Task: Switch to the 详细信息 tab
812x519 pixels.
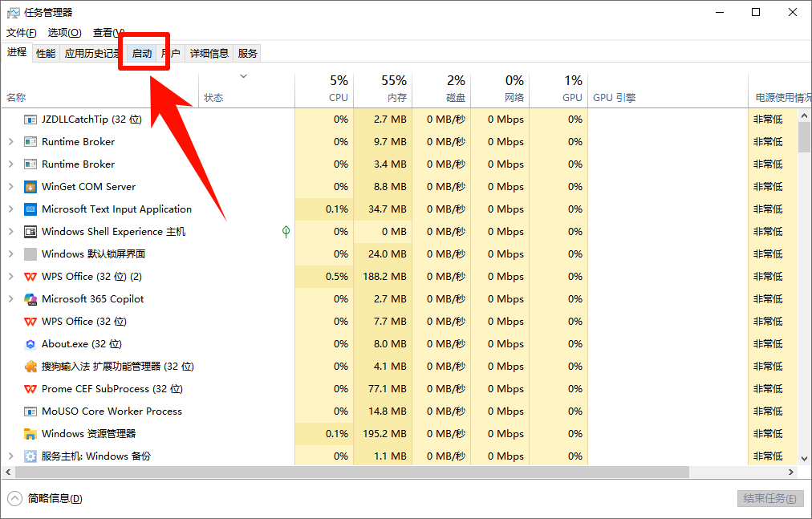Action: pos(209,54)
